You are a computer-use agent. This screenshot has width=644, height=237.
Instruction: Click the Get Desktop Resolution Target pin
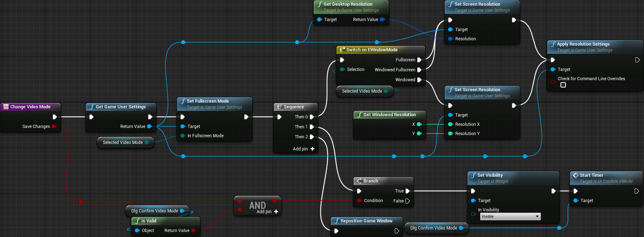click(319, 20)
